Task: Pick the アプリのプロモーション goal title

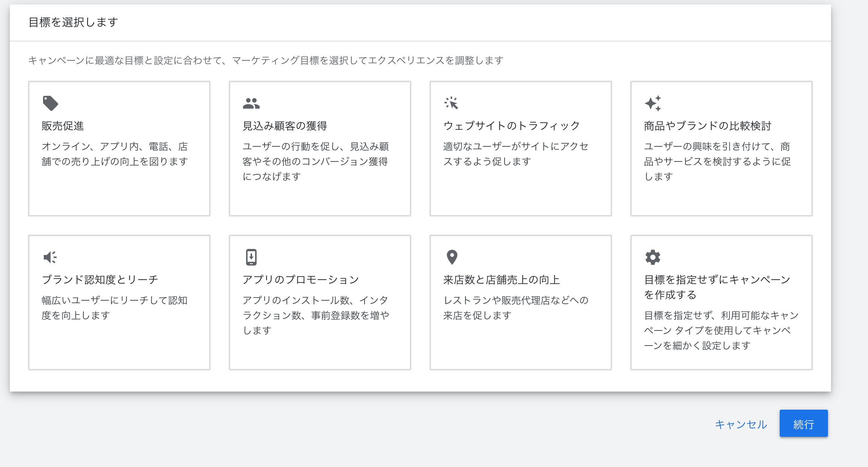Action: click(301, 280)
